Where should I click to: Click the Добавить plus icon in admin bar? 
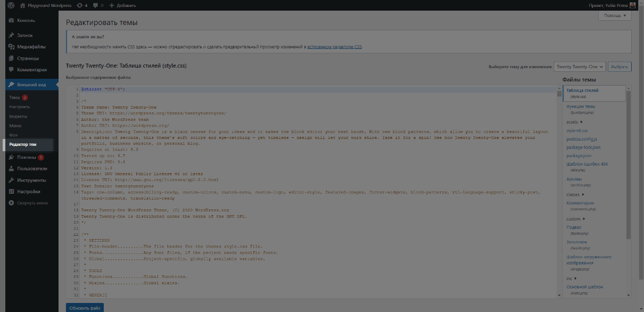coord(111,5)
